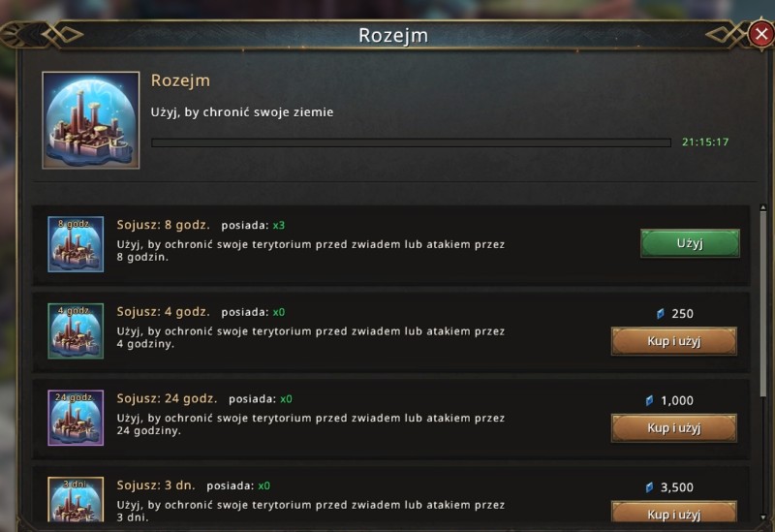
Task: Buy and use the 4-hour truce
Action: tap(674, 341)
